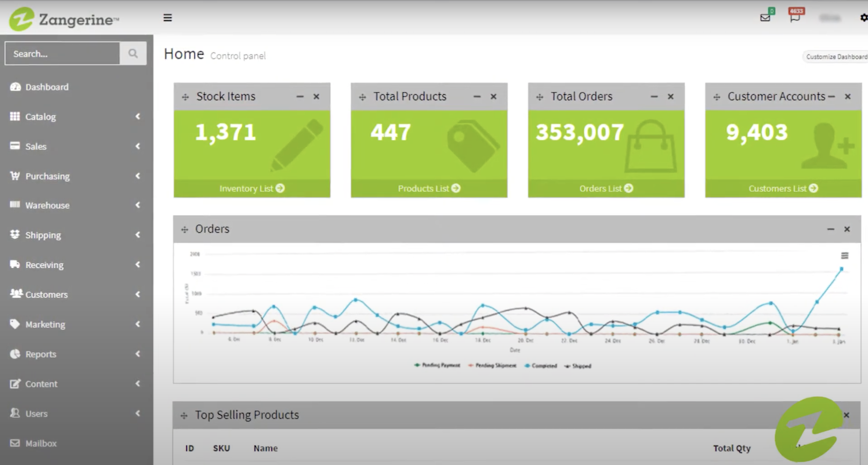Expand the Catalog sidebar menu
Image resolution: width=868 pixels, height=465 pixels.
pos(41,117)
